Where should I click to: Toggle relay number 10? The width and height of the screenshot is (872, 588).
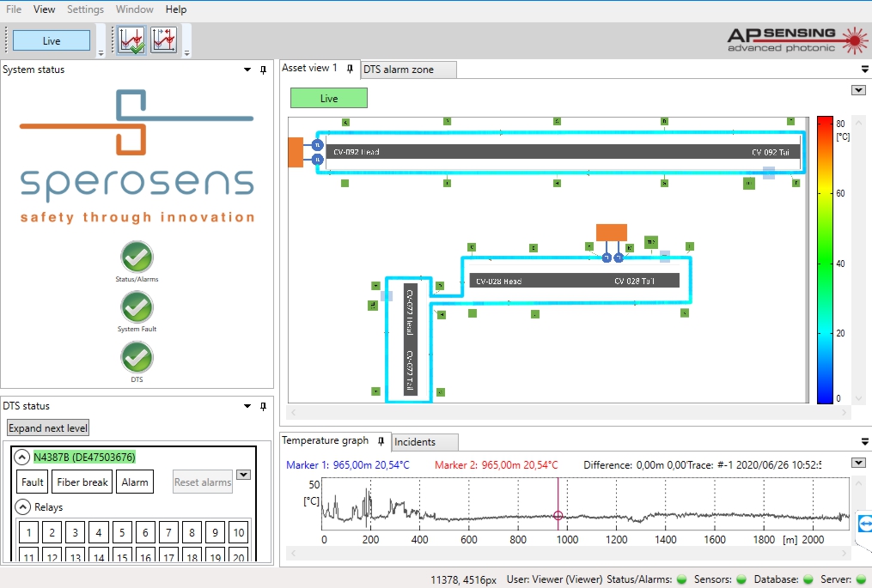(238, 533)
